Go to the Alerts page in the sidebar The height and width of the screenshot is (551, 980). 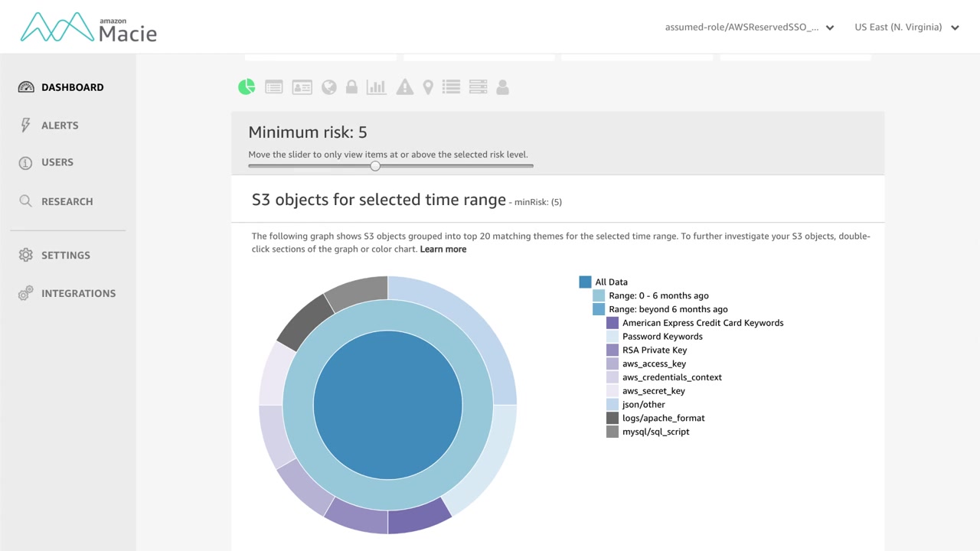point(60,126)
